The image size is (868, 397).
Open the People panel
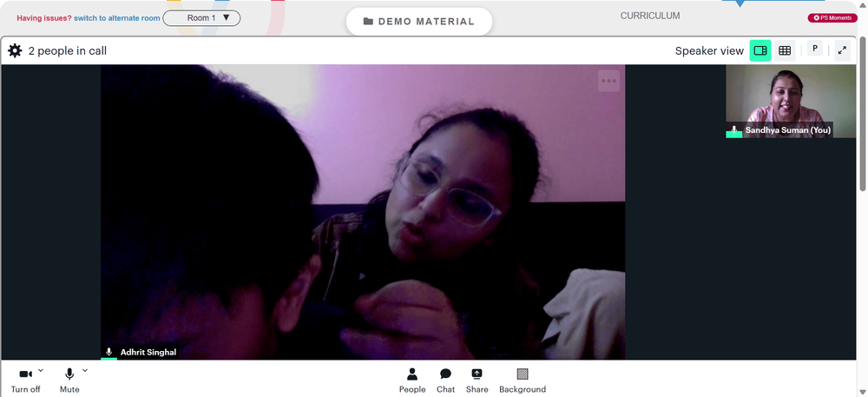tap(411, 381)
